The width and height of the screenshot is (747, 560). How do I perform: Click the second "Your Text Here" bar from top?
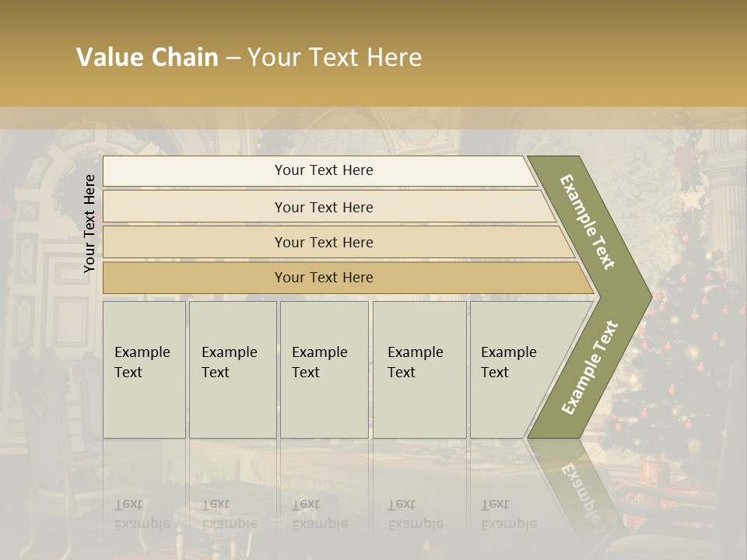point(324,207)
